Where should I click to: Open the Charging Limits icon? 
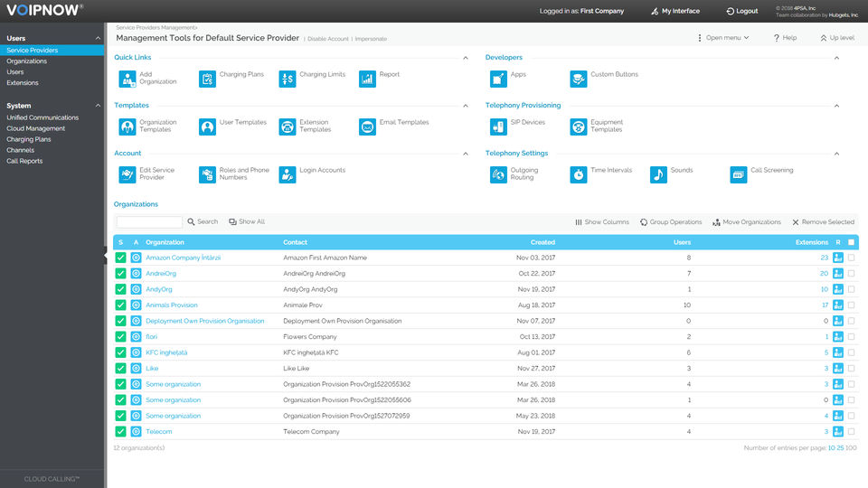(x=287, y=79)
